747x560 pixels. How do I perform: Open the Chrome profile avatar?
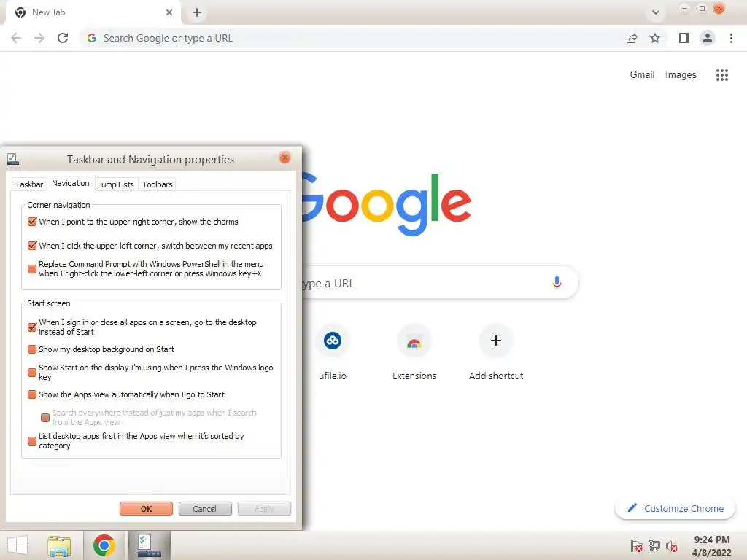pyautogui.click(x=708, y=38)
